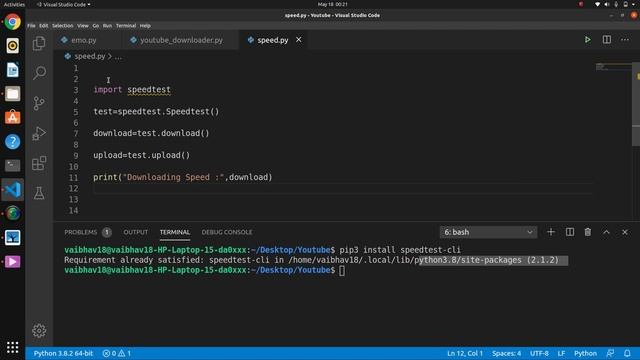Viewport: 640px width, 360px height.
Task: Click the terminal input prompt
Action: [x=342, y=270]
